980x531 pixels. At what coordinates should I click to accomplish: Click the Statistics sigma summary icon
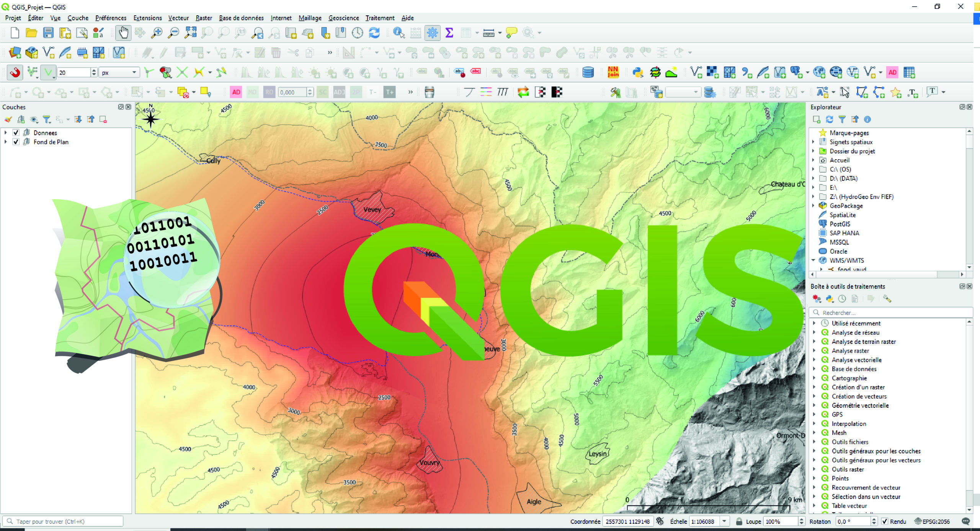[x=449, y=33]
